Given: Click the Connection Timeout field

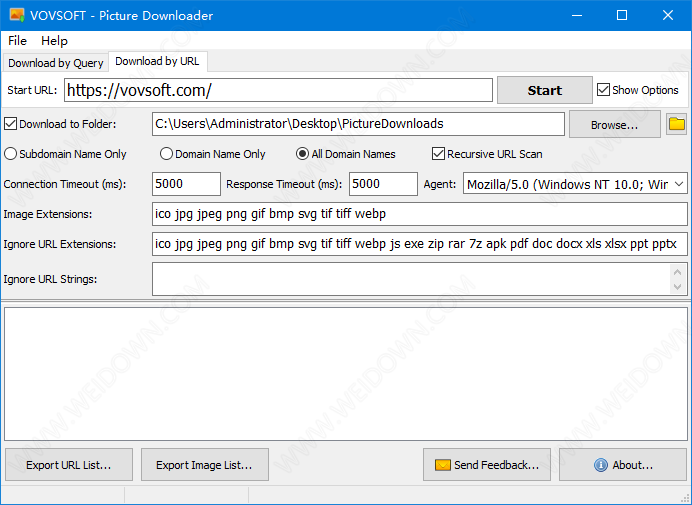Looking at the screenshot, I should 186,184.
